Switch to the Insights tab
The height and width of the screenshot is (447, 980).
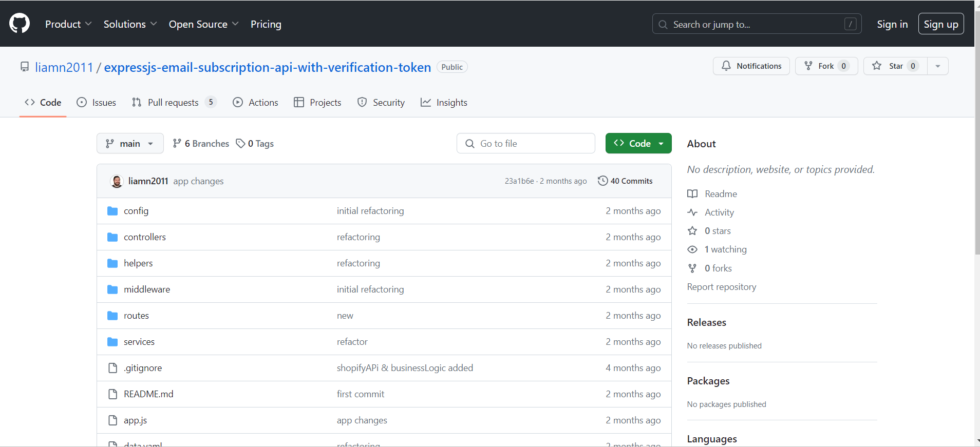click(444, 102)
